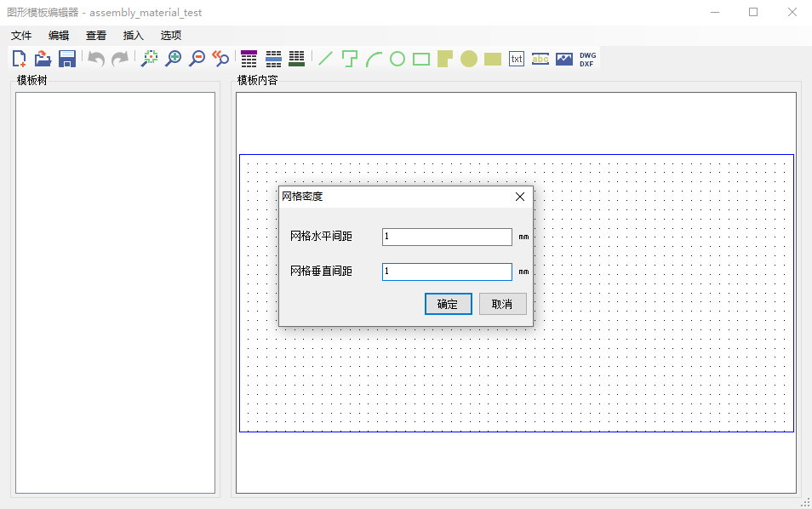The height and width of the screenshot is (509, 812).
Task: Open the 文件 menu
Action: (21, 35)
